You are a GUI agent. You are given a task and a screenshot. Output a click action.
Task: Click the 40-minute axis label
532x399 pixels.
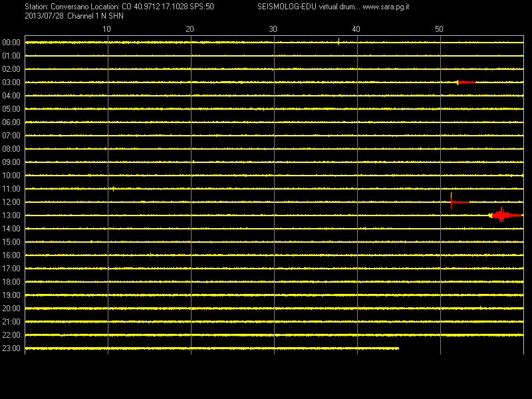tap(356, 29)
